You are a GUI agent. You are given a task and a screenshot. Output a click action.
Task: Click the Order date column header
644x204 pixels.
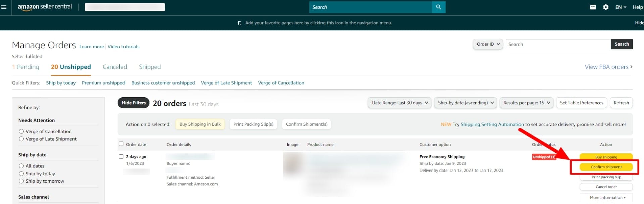pos(136,145)
